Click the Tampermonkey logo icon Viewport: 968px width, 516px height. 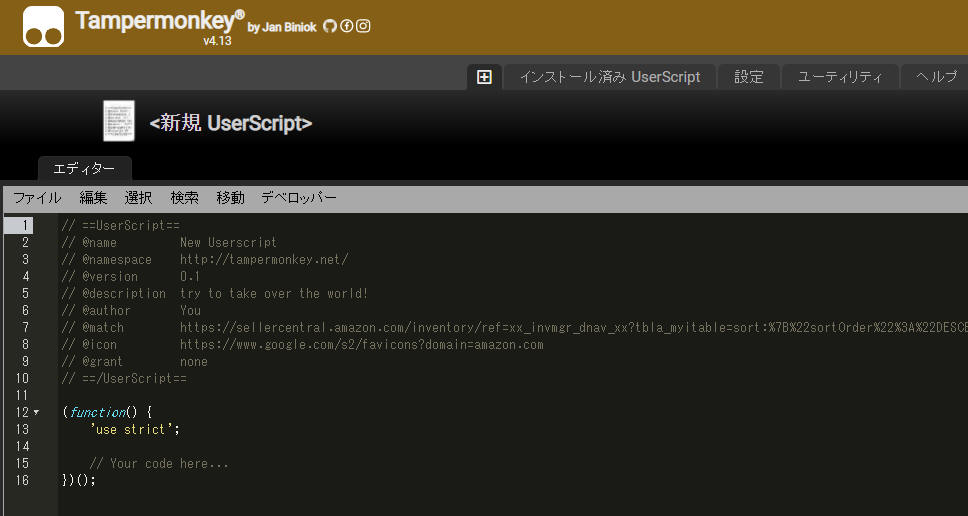pyautogui.click(x=43, y=27)
